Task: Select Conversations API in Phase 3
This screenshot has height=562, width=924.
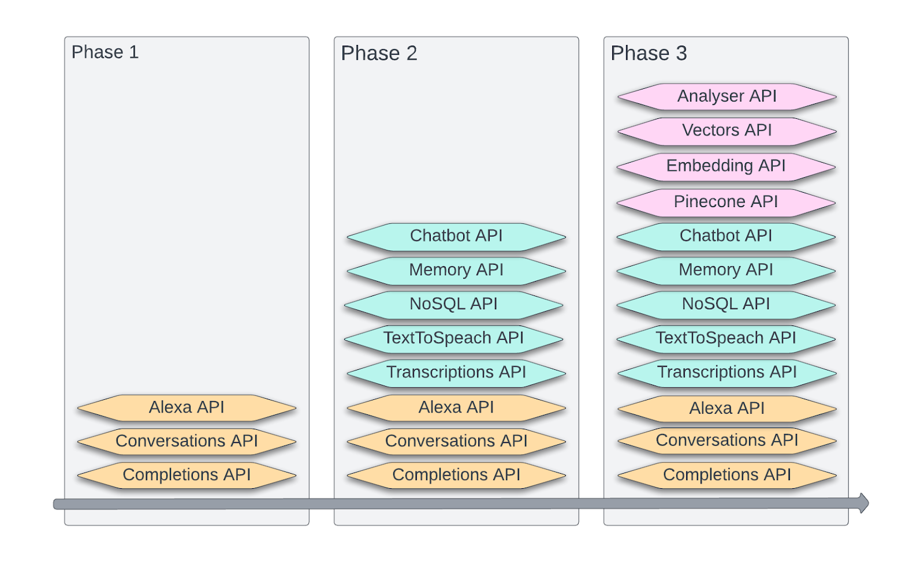Action: pos(726,441)
